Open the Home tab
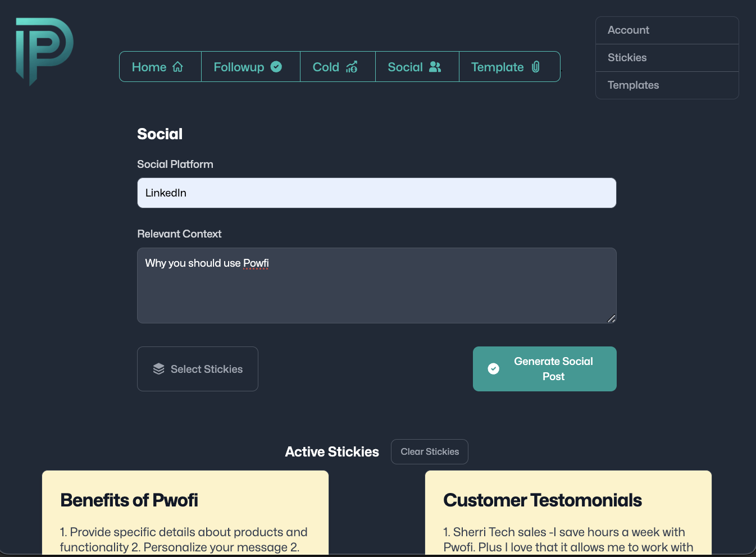 tap(149, 67)
